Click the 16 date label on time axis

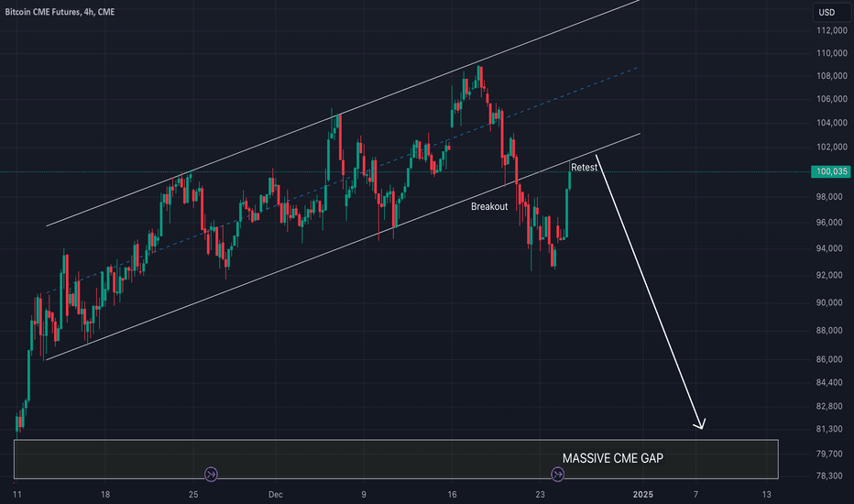point(452,495)
